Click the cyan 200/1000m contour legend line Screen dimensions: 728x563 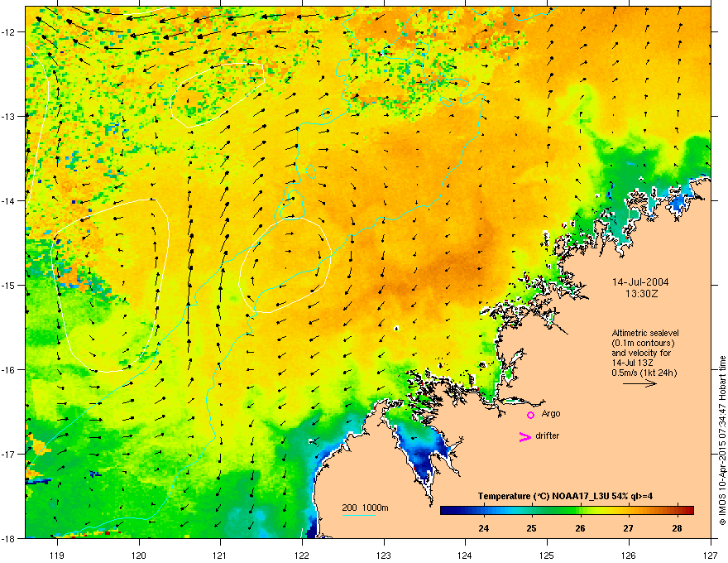pyautogui.click(x=359, y=515)
